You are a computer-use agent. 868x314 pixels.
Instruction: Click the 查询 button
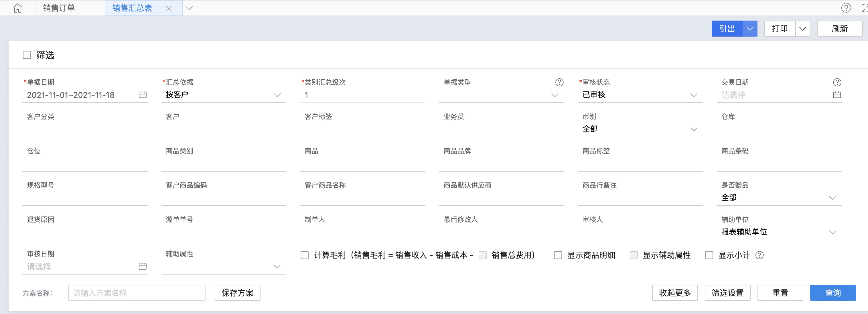click(832, 293)
